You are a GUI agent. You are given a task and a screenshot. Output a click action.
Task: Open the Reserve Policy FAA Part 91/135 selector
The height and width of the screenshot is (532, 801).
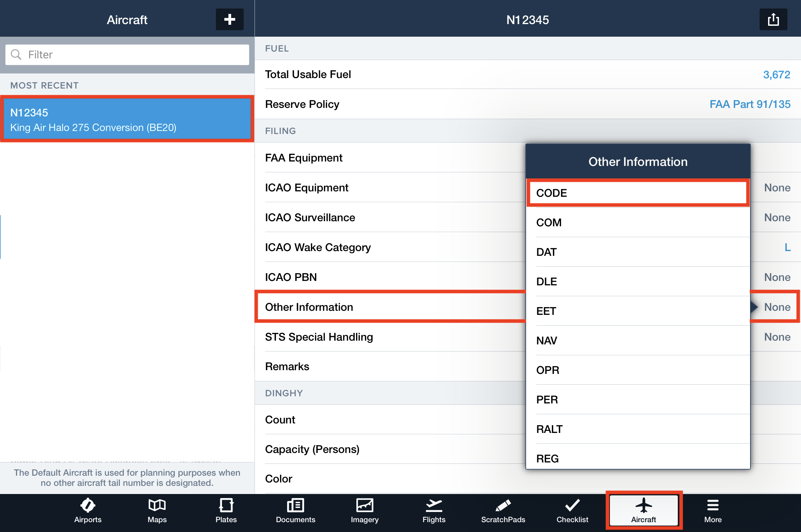(749, 104)
